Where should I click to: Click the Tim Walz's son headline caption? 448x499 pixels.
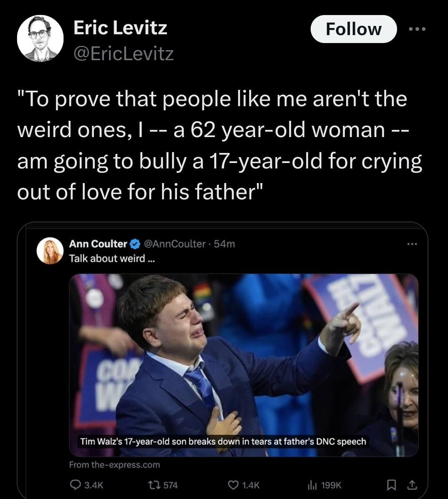click(223, 441)
